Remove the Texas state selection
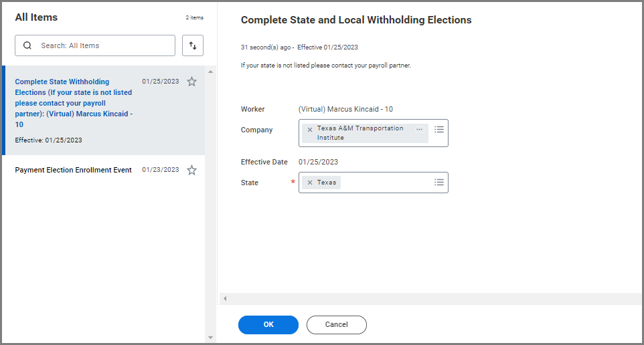This screenshot has height=345, width=644. coord(309,183)
